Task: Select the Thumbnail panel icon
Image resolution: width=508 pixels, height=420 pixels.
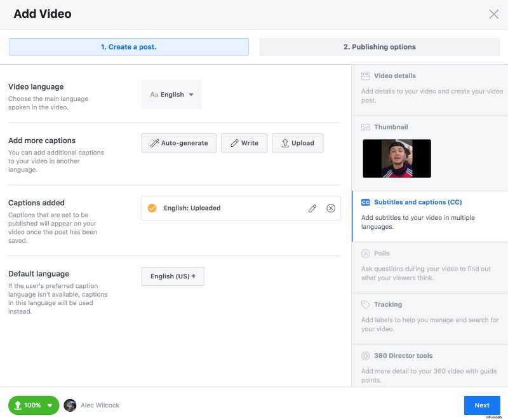Action: coord(366,127)
